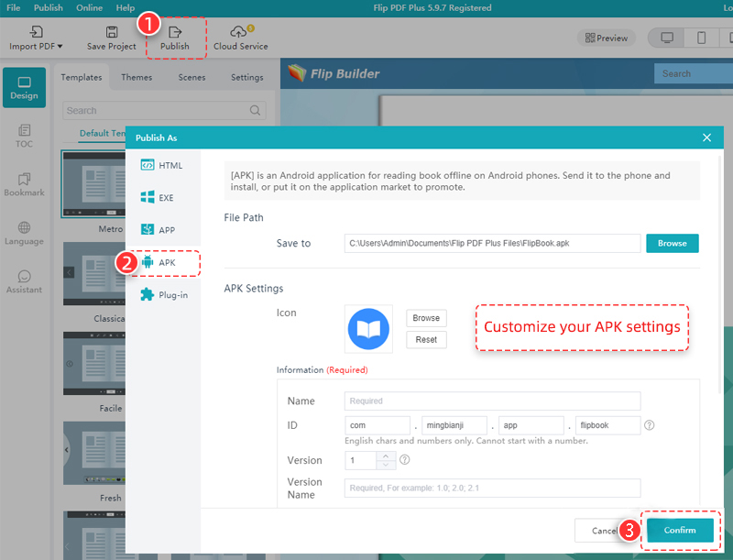Select the Design sidebar panel

click(25, 88)
